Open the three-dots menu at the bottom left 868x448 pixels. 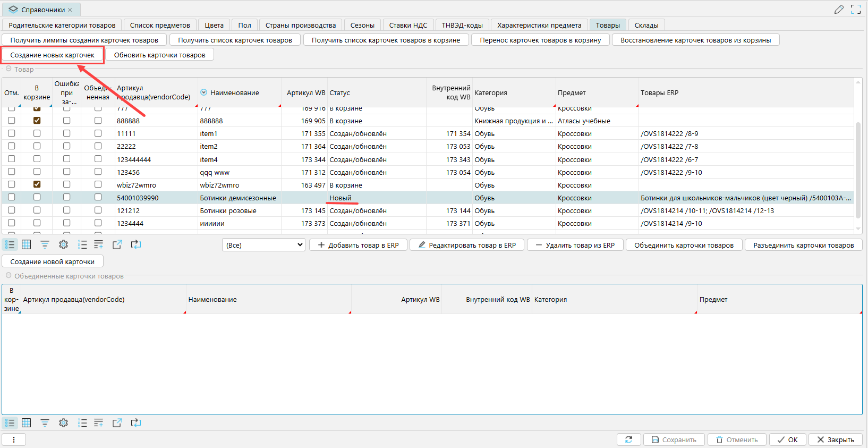(x=14, y=439)
